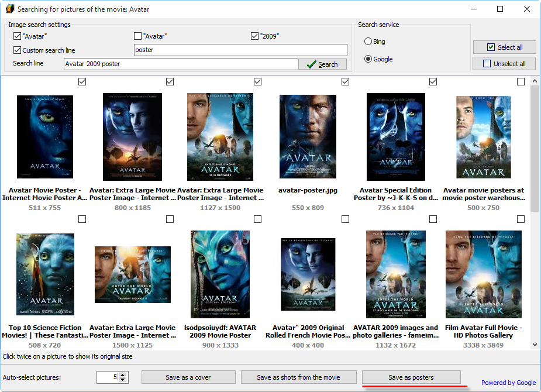Select the Top 10 Science Fiction Movies thumbnail
The width and height of the screenshot is (541, 392).
click(45, 274)
